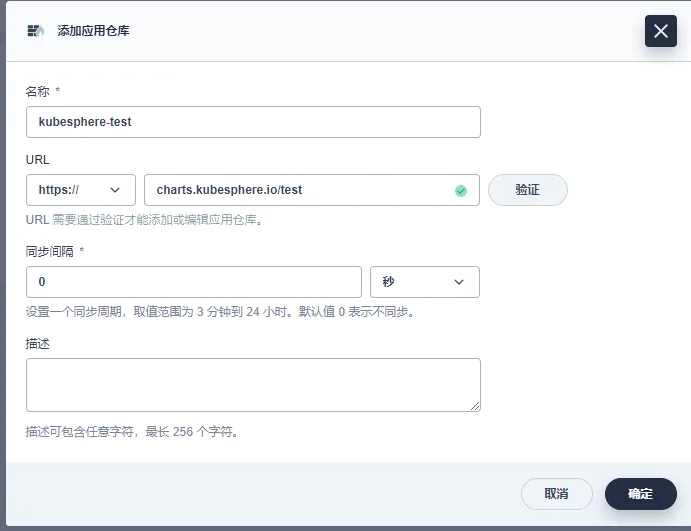The image size is (691, 531).
Task: Close the 添加应用仓库 dialog with X
Action: coord(661,31)
